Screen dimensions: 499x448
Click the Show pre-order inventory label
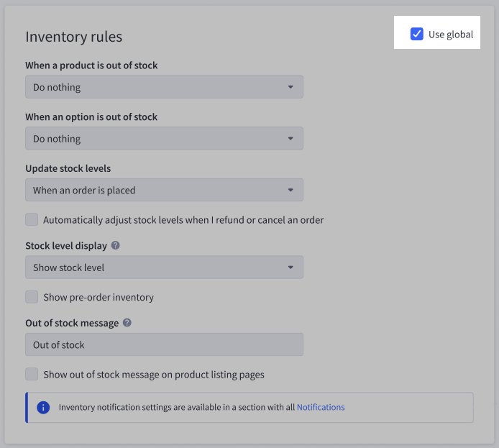(x=99, y=297)
